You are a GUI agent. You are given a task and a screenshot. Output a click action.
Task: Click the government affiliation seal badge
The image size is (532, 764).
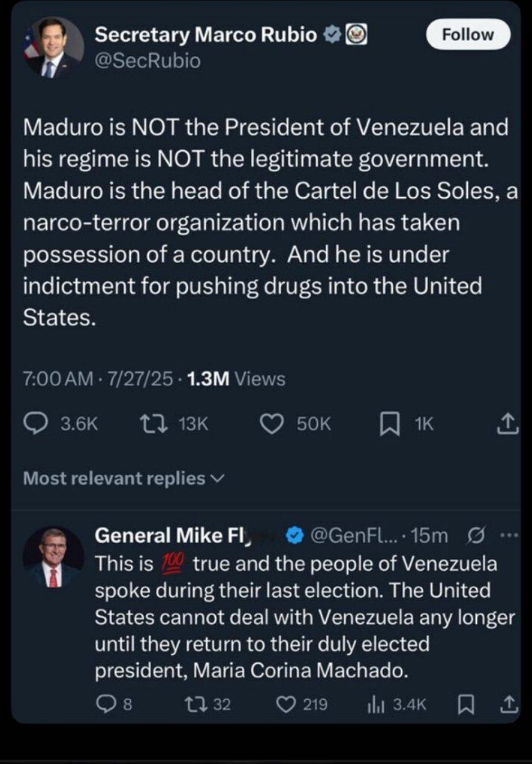(356, 35)
